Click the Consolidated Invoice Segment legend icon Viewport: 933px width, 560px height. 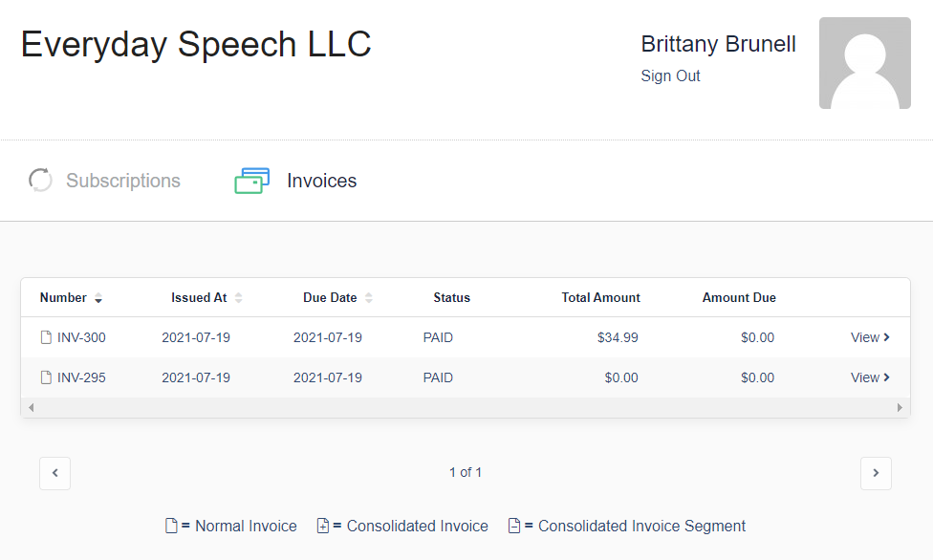(514, 527)
